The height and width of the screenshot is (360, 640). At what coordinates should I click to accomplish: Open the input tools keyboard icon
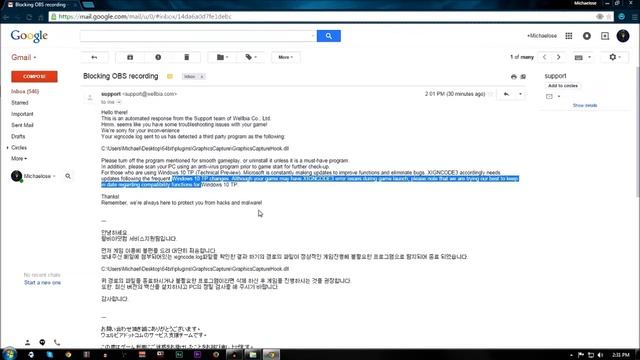pyautogui.click(x=578, y=58)
